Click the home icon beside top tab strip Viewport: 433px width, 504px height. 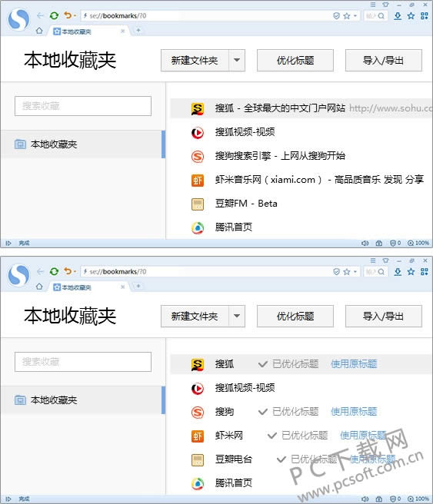pos(39,31)
